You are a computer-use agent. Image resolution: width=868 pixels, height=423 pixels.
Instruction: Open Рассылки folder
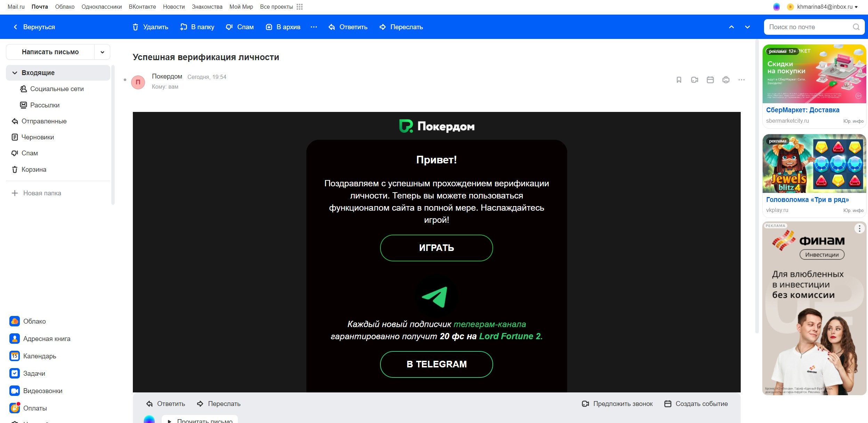pos(40,105)
